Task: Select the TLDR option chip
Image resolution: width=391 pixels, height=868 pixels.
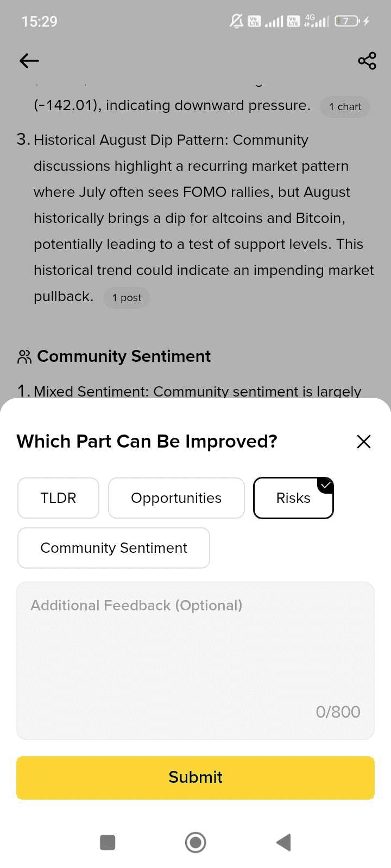Action: coord(58,498)
